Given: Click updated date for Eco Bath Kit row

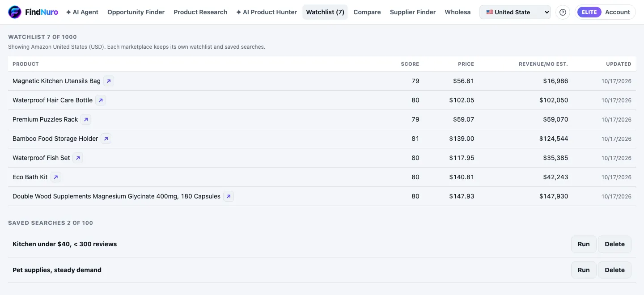Looking at the screenshot, I should click(x=616, y=177).
